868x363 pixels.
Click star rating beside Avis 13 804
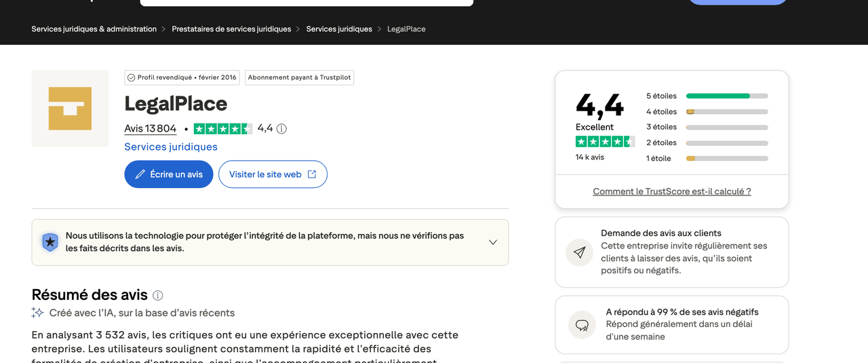click(223, 129)
